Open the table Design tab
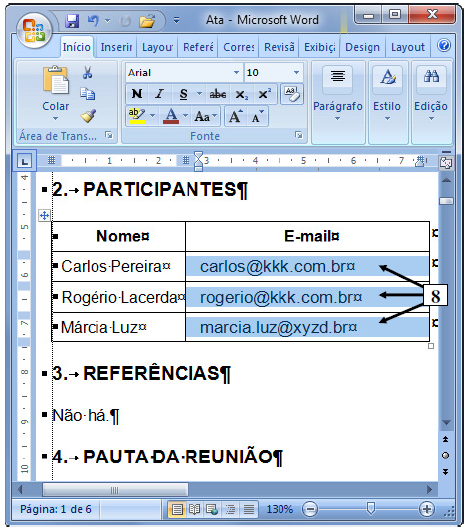This screenshot has width=469, height=530. coord(362,47)
